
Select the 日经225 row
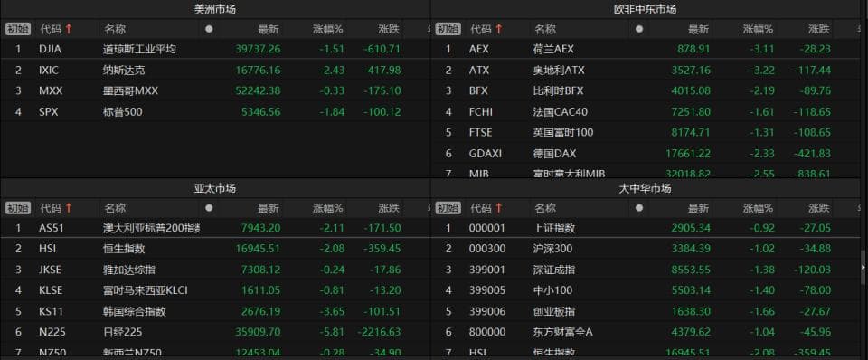pos(215,332)
